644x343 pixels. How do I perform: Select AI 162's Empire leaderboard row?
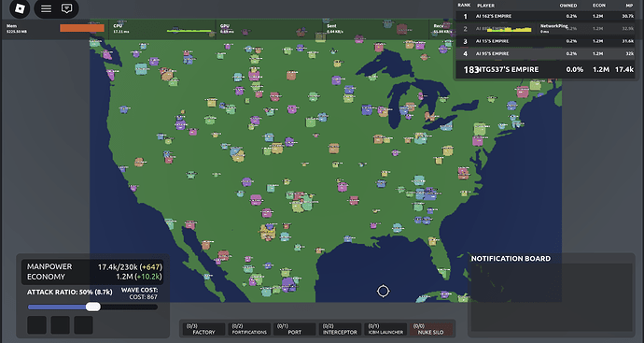(546, 16)
